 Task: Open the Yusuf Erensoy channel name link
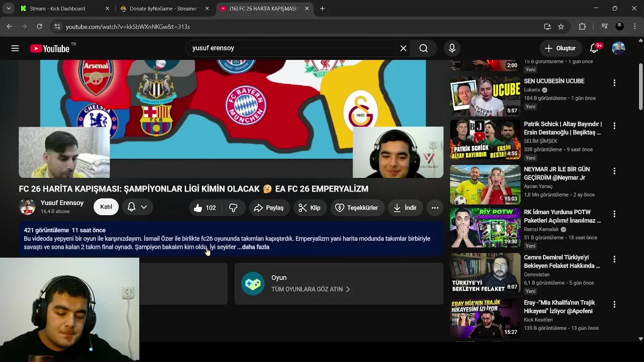click(62, 203)
